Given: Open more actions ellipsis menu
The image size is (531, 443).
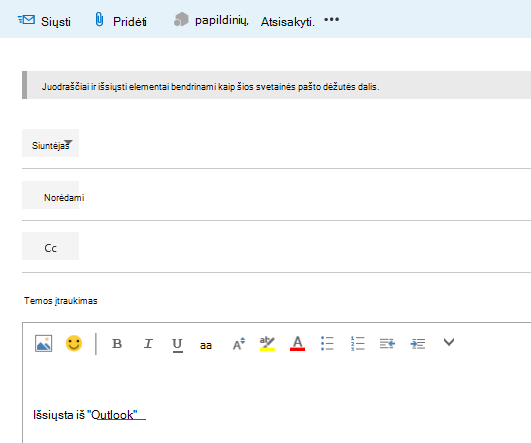Looking at the screenshot, I should (332, 19).
